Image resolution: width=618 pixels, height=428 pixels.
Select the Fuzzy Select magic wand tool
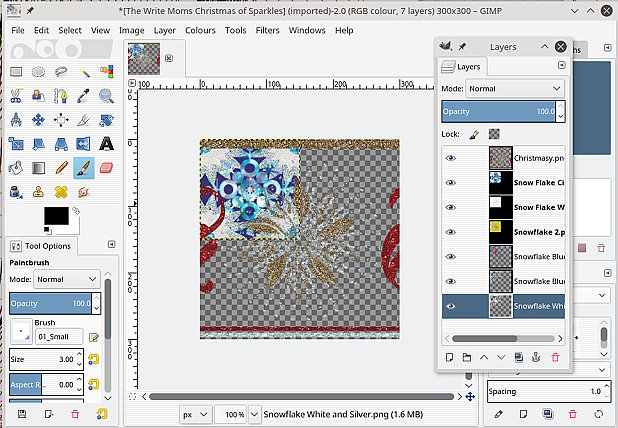tap(84, 72)
